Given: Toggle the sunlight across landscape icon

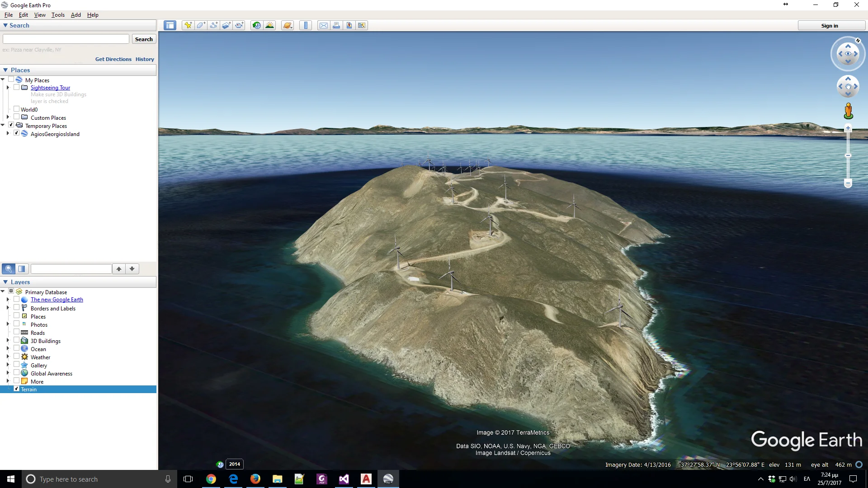Looking at the screenshot, I should 269,25.
